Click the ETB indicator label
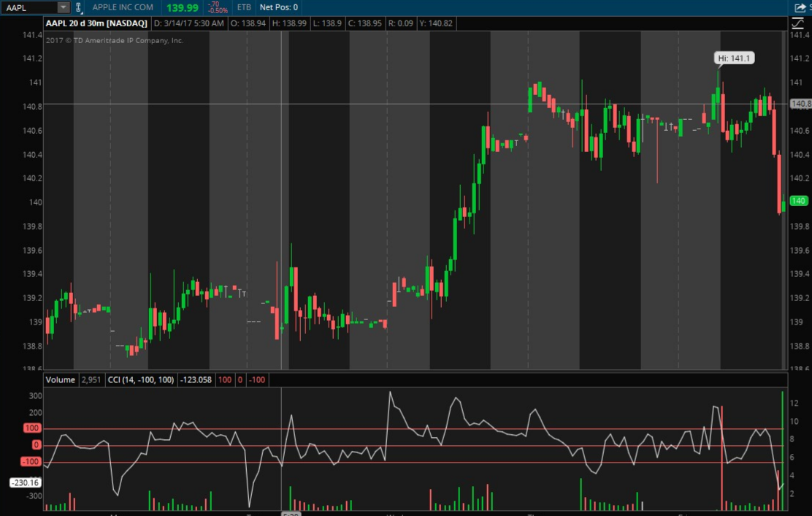 pos(244,7)
